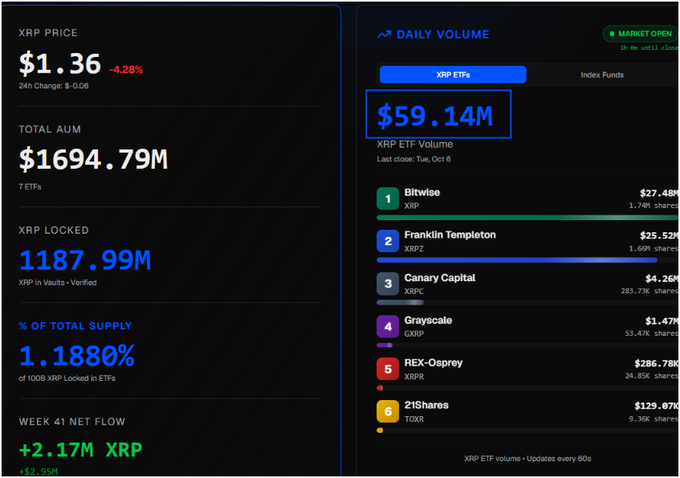This screenshot has width=680, height=478.
Task: Click the 7 ETFs label
Action: point(30,187)
